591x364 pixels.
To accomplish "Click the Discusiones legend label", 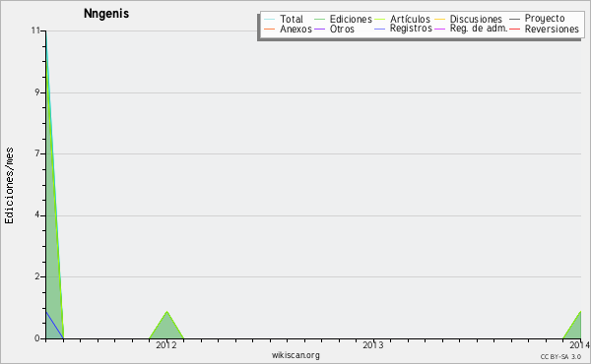I will point(476,19).
